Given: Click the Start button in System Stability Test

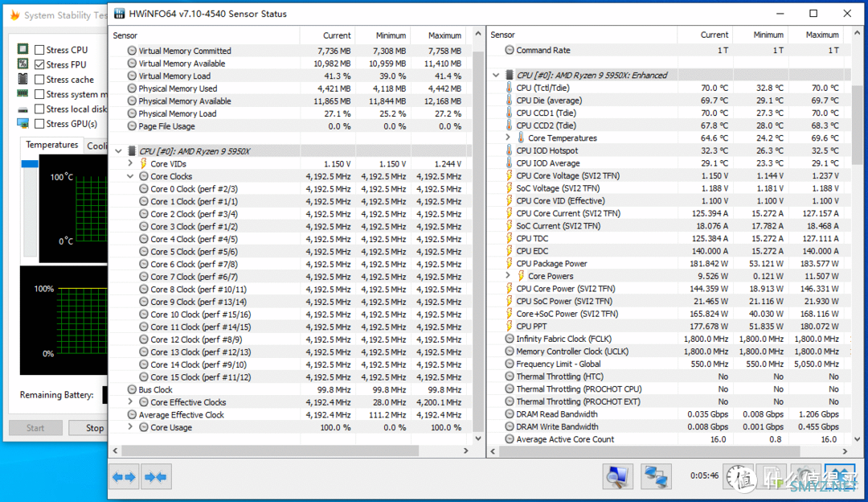Looking at the screenshot, I should pyautogui.click(x=35, y=428).
